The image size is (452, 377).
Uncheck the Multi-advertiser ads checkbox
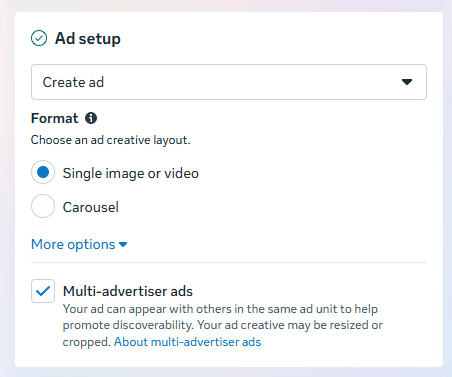(43, 291)
